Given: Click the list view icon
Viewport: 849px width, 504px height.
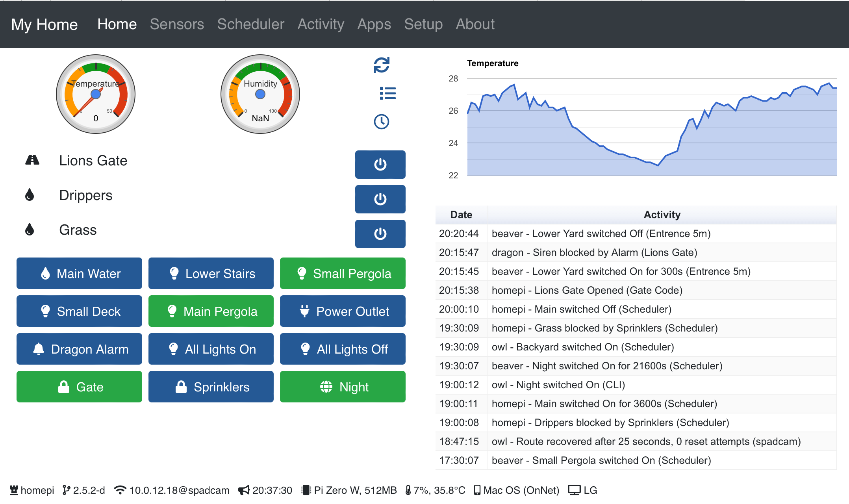Looking at the screenshot, I should pos(387,93).
